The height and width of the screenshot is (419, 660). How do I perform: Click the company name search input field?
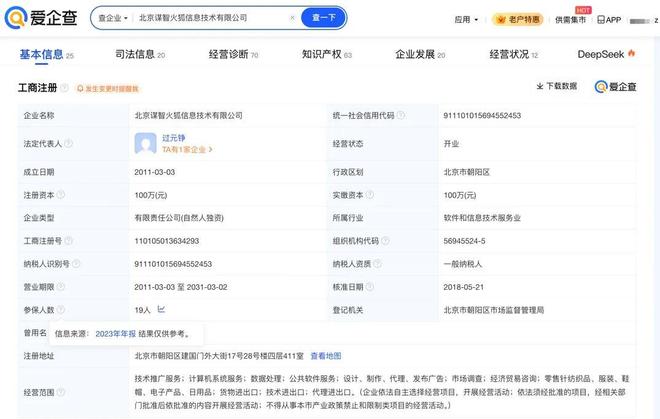[212, 18]
